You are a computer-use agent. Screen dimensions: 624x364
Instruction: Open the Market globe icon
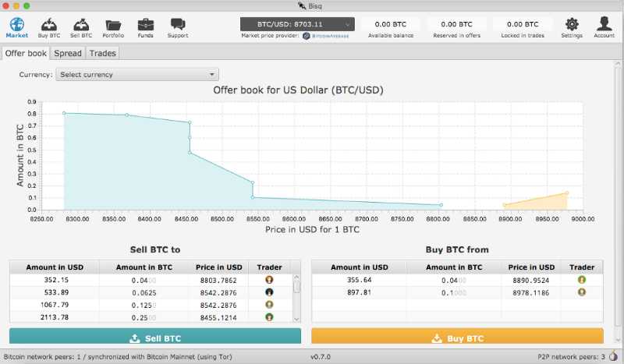click(16, 25)
